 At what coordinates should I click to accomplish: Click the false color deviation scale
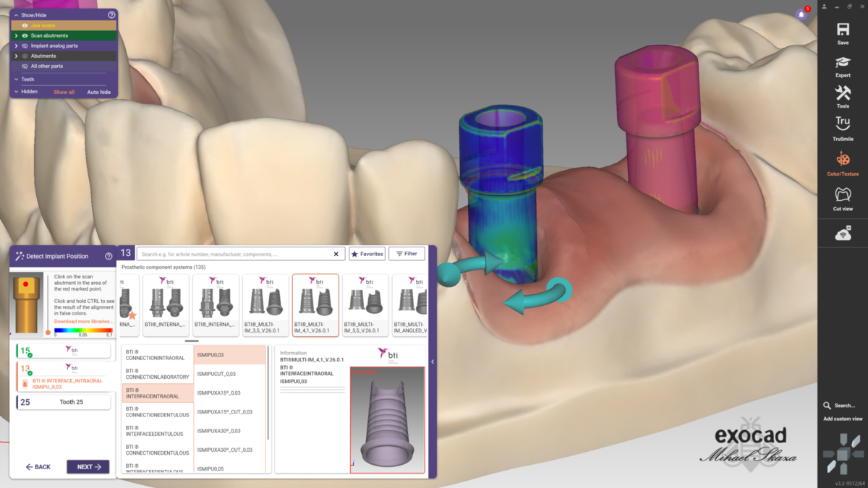point(83,330)
